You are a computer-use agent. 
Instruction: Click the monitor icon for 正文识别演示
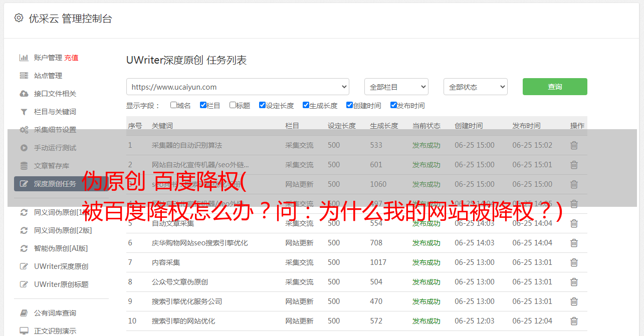point(24,331)
